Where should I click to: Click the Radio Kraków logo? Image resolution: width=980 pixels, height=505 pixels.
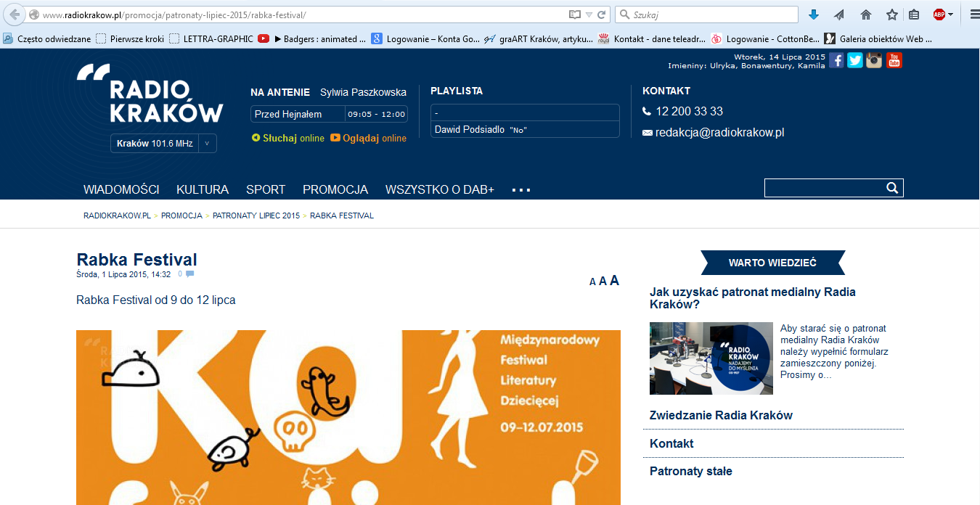pos(150,93)
